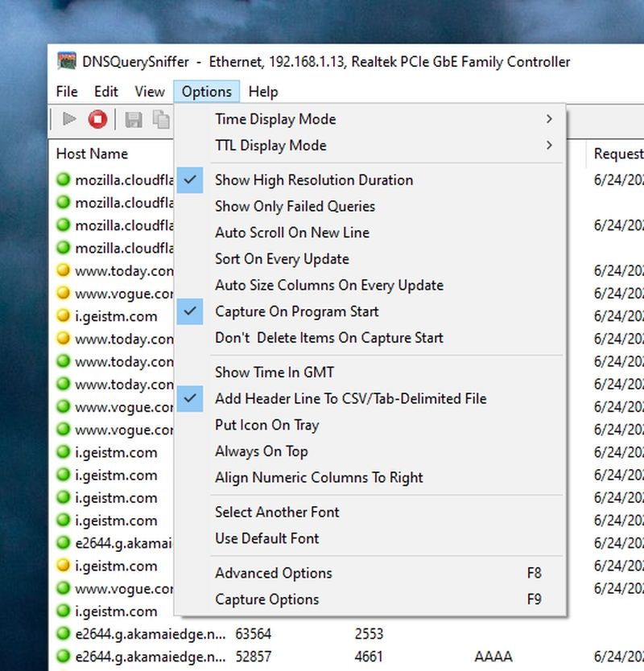
Task: Click the Start Capture play icon
Action: point(69,119)
